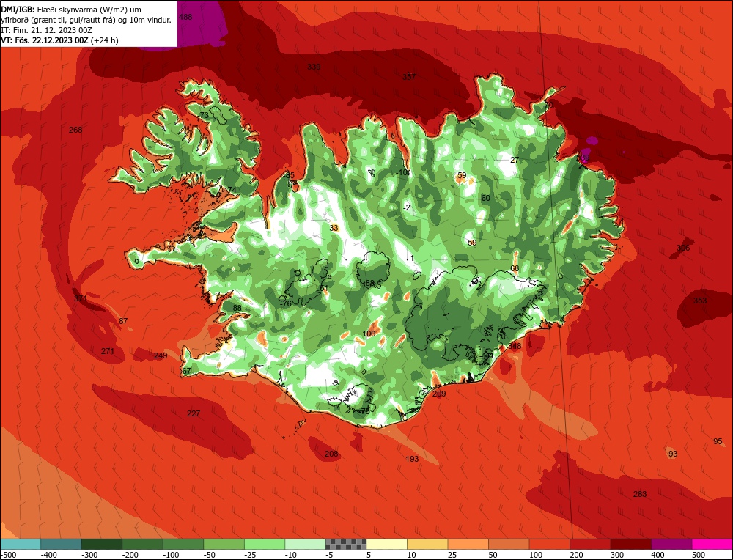Click the 208 value south of Iceland

pos(331,454)
